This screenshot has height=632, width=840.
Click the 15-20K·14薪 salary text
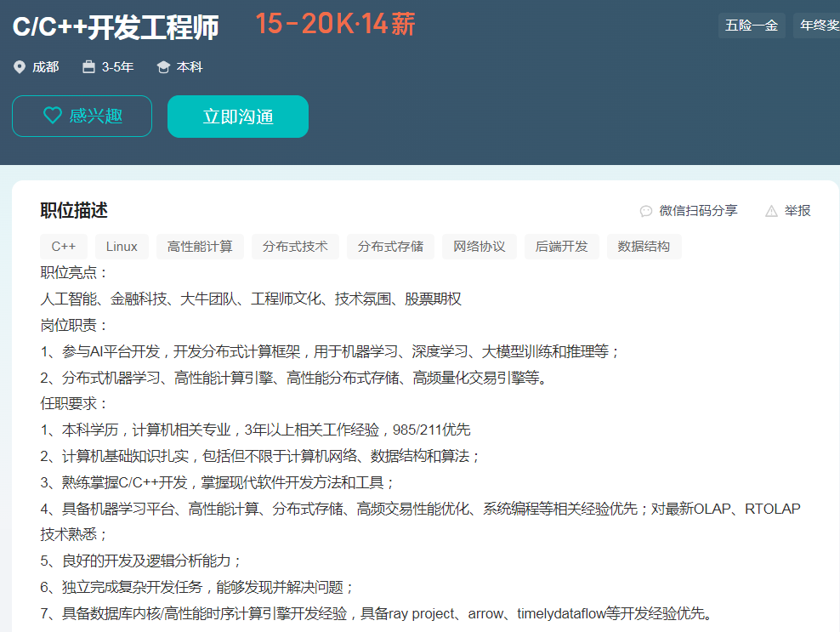335,24
